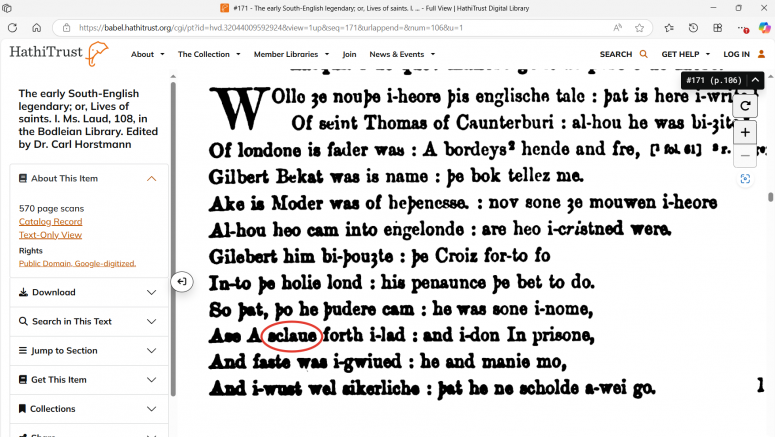Viewport: 775px width, 437px height.
Task: Open browser settings and more menu
Action: pos(742,28)
